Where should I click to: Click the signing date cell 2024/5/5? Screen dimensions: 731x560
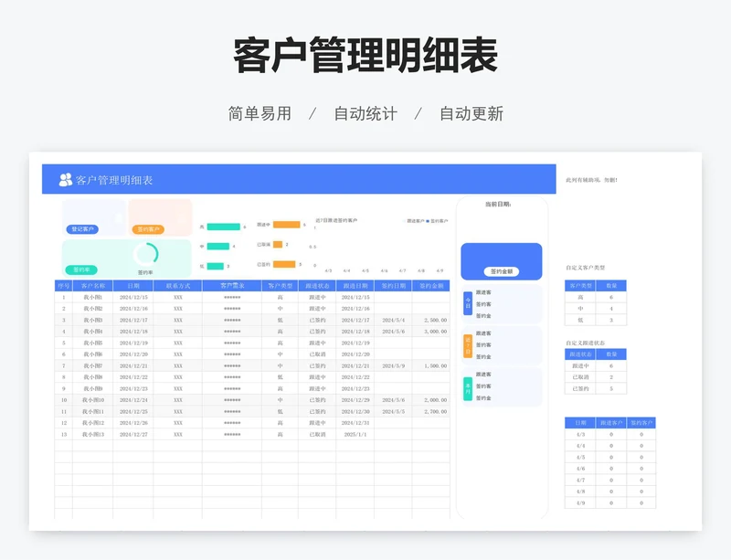[x=393, y=411]
